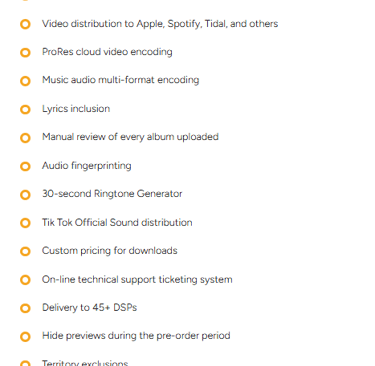Click the bullet next to Audio fingerprinting
375x366 pixels.
tap(25, 166)
